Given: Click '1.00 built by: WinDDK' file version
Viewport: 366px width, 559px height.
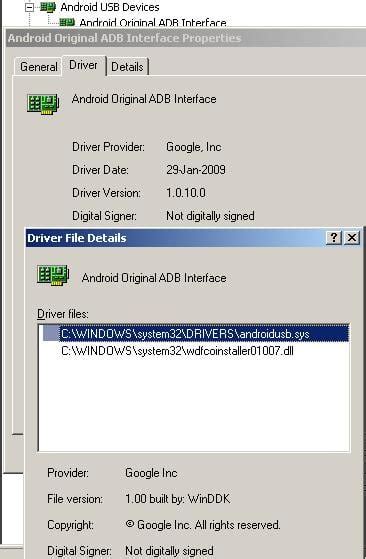Looking at the screenshot, I should [x=177, y=499].
